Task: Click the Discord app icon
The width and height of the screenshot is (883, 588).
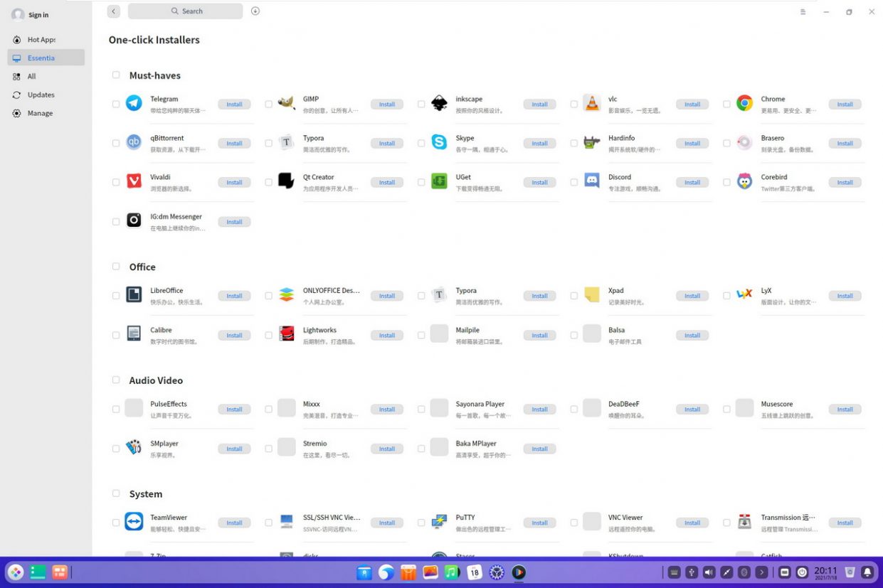Action: coord(591,182)
